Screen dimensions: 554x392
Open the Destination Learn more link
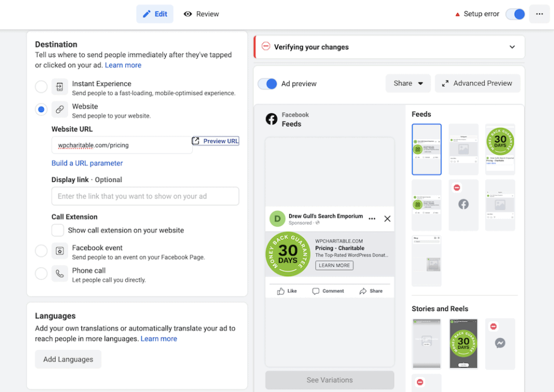click(123, 65)
